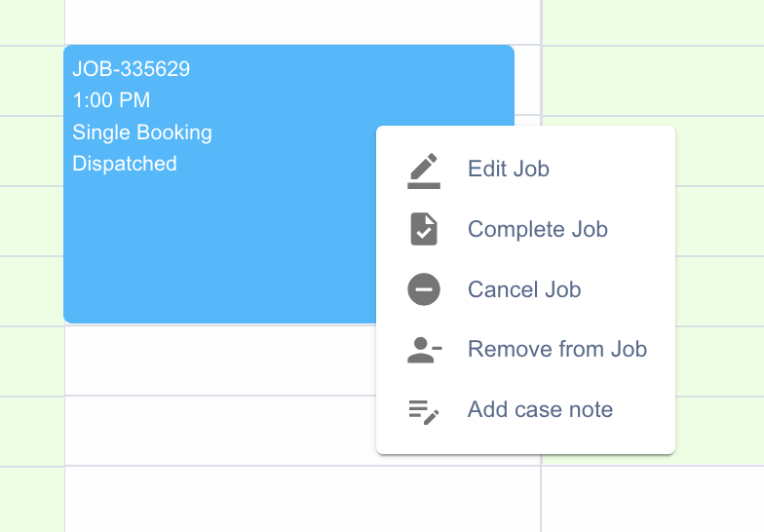Click the minus circle Cancel Job icon
Viewport: 764px width, 532px height.
(x=423, y=289)
